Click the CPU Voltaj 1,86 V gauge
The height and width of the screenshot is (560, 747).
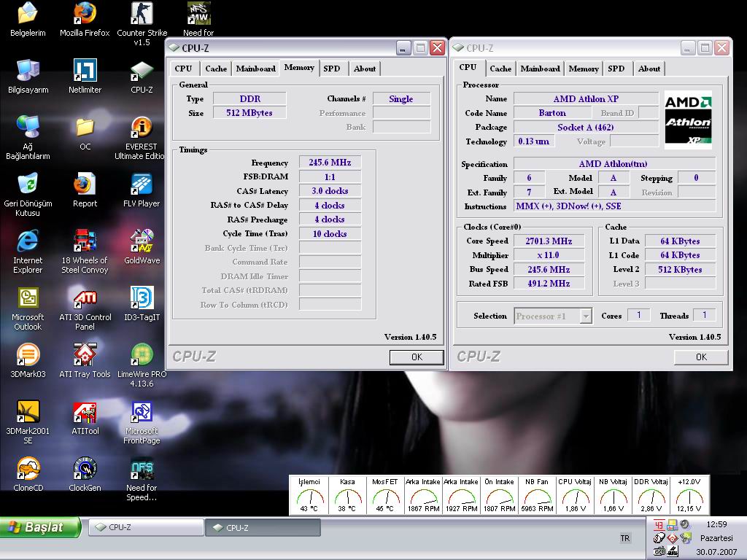(x=575, y=495)
